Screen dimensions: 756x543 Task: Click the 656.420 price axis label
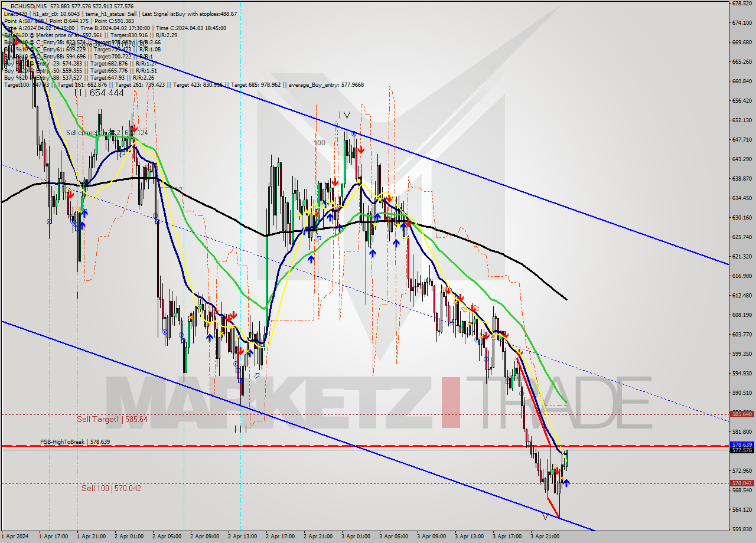click(742, 101)
